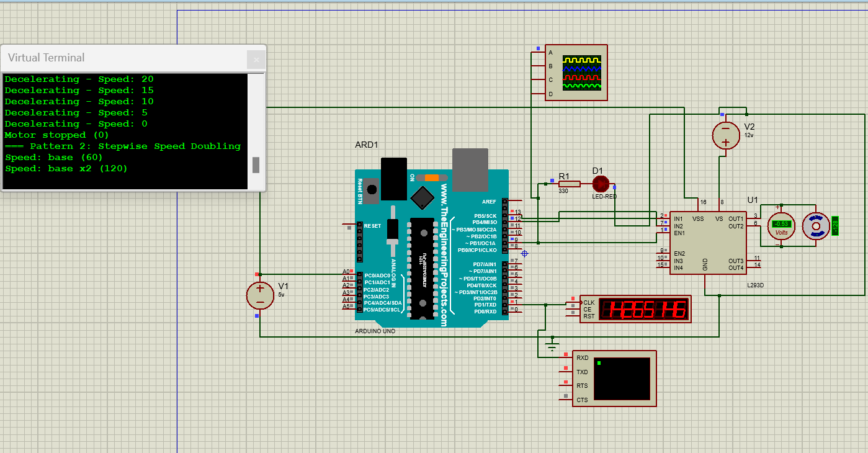
Task: Click the 'Pattern 2: Stepwise Speed Doubling' line
Action: 122,146
